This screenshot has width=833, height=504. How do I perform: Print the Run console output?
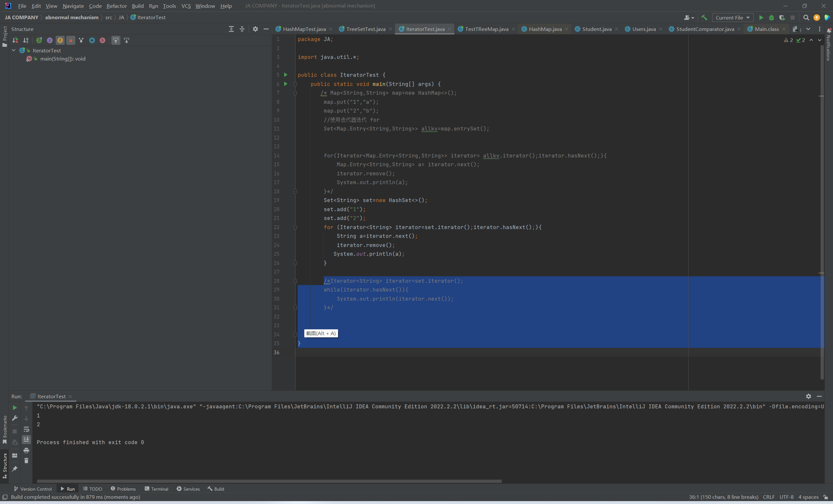coord(26,450)
